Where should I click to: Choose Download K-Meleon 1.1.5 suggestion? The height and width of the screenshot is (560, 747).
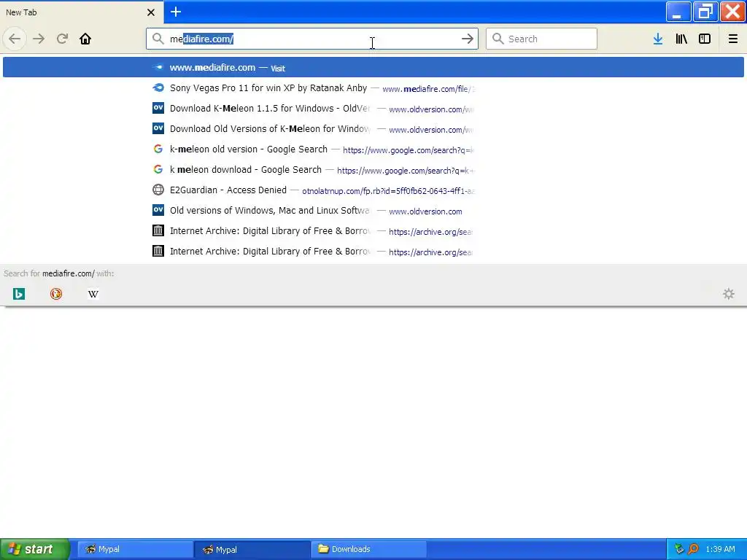click(x=373, y=109)
